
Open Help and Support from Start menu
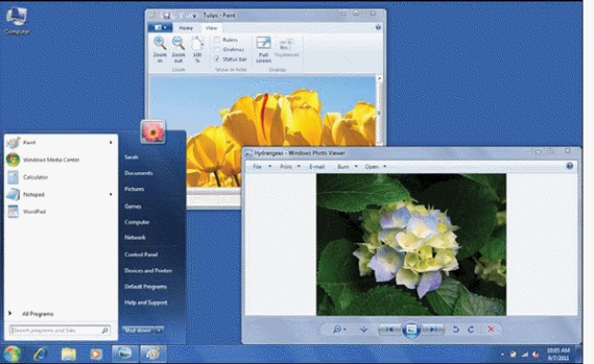[x=145, y=302]
